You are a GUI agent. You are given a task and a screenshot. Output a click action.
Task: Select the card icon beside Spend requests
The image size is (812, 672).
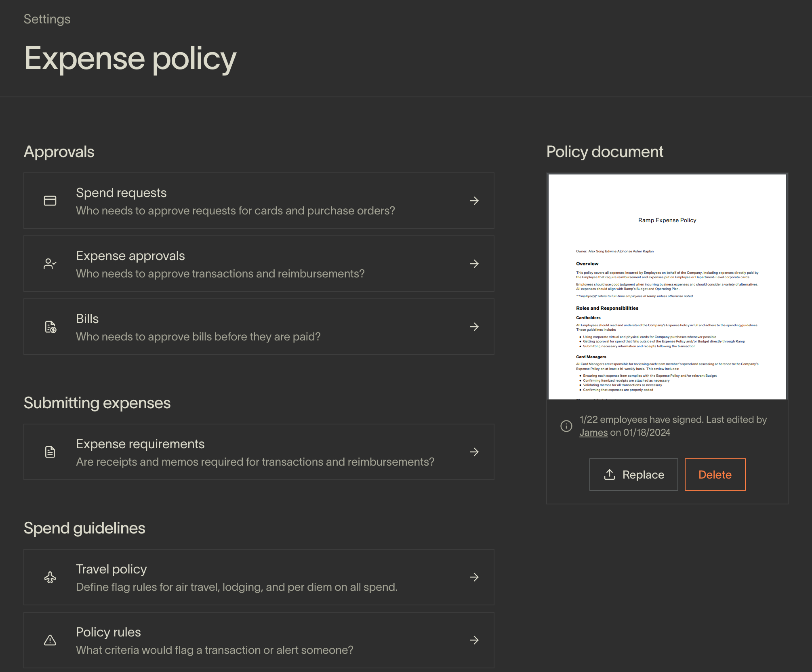pos(50,201)
